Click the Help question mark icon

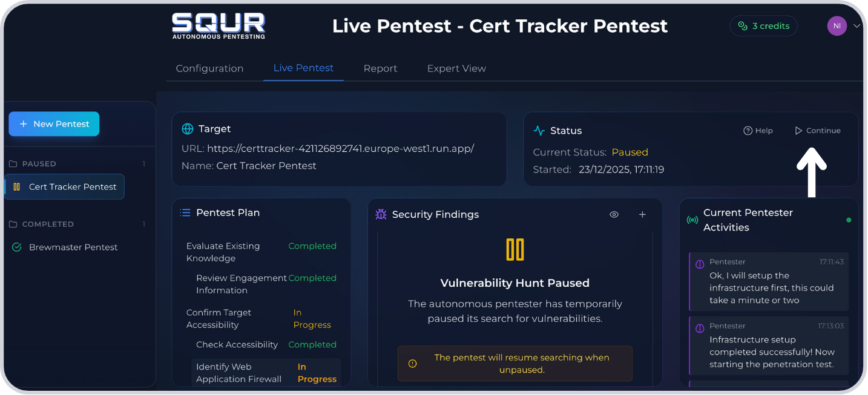pyautogui.click(x=748, y=131)
